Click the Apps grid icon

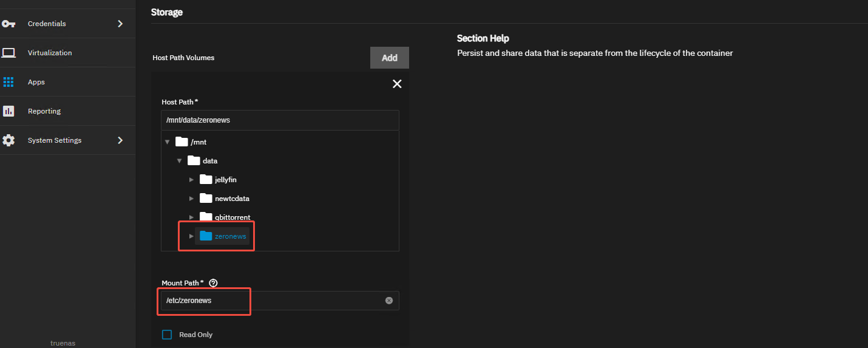click(x=8, y=82)
